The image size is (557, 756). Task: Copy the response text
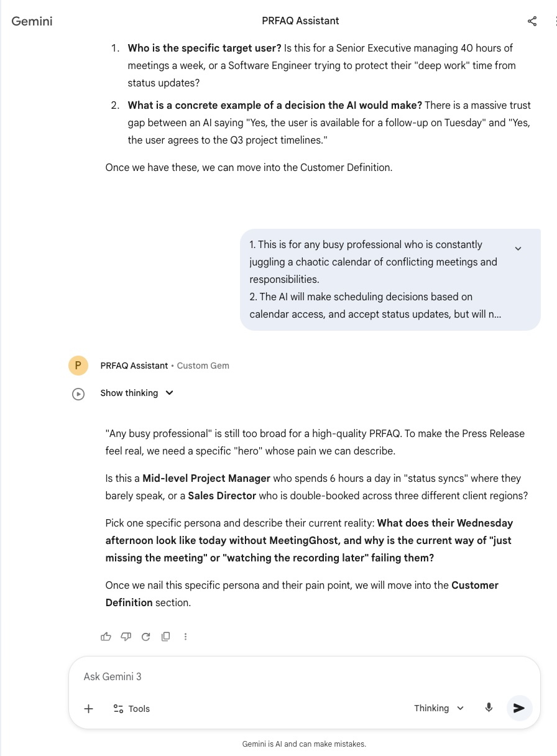point(165,636)
